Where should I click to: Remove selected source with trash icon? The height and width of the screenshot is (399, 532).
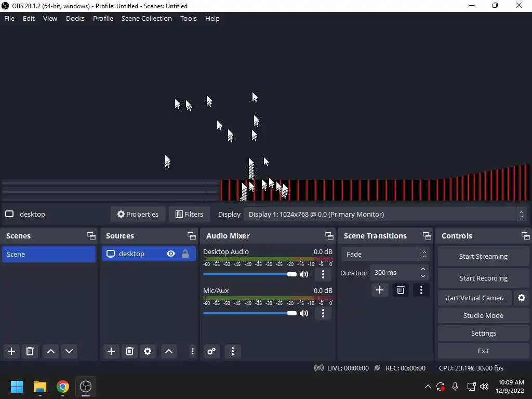tap(129, 351)
